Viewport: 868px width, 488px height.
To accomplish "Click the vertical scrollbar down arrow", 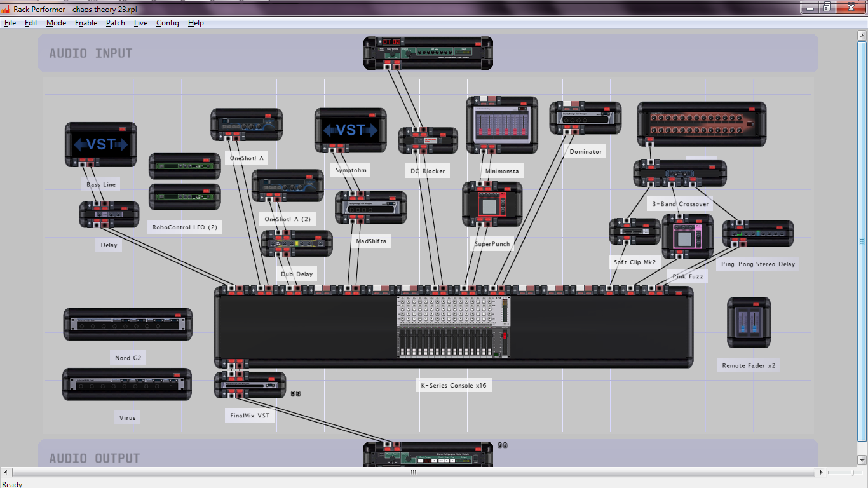I will (862, 459).
